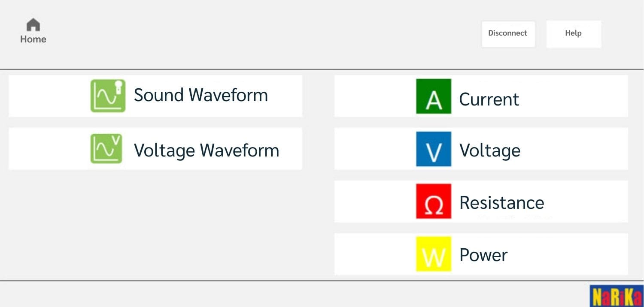Go to Home via its text label
This screenshot has height=307, width=644.
33,39
